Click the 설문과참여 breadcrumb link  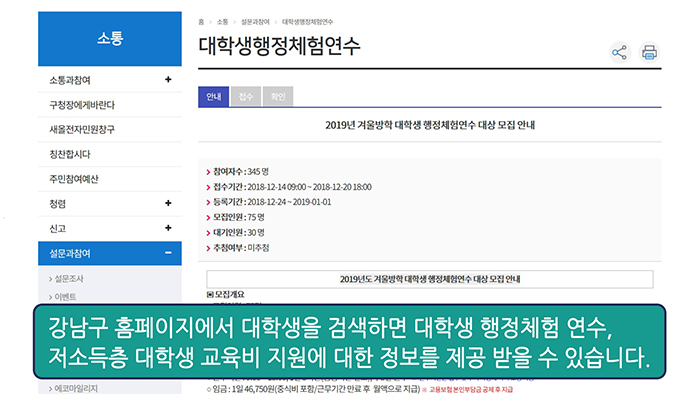click(x=255, y=22)
